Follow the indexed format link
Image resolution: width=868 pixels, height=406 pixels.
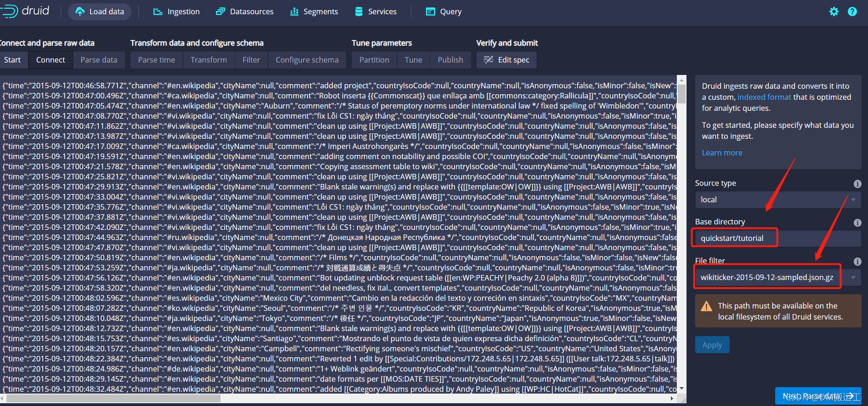tap(764, 97)
